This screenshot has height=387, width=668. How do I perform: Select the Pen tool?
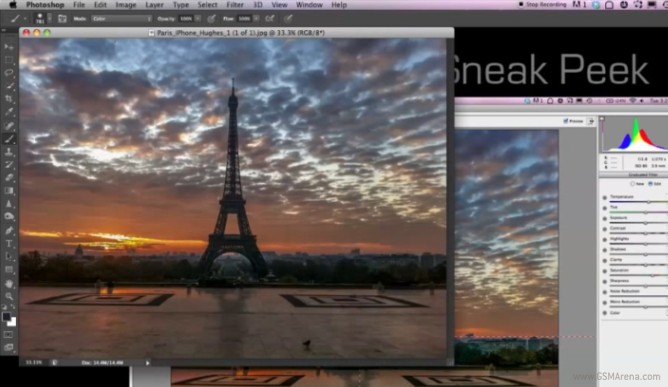click(9, 231)
